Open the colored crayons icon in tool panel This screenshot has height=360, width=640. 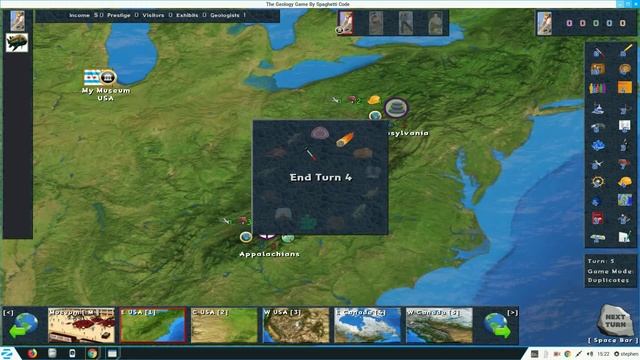pyautogui.click(x=598, y=87)
